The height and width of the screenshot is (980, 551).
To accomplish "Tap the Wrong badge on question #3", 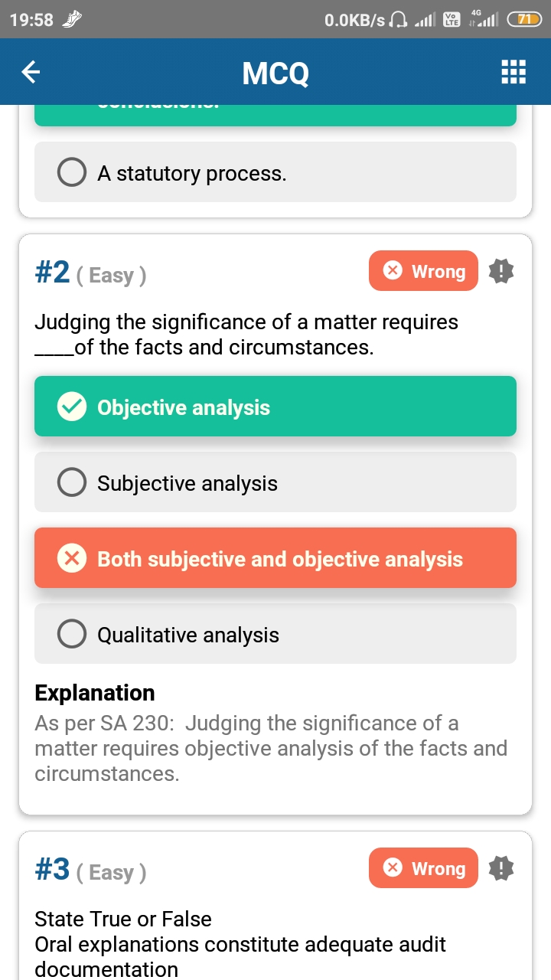I will coord(424,868).
